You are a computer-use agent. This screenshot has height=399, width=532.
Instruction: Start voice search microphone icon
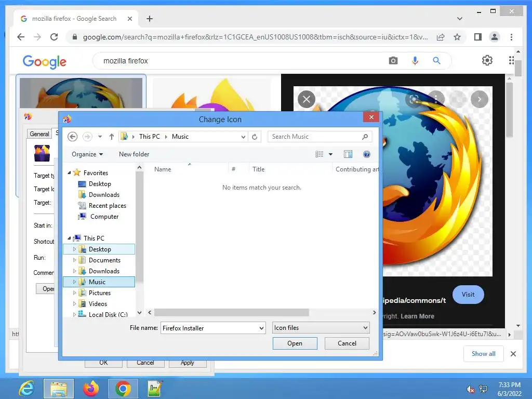pyautogui.click(x=415, y=61)
